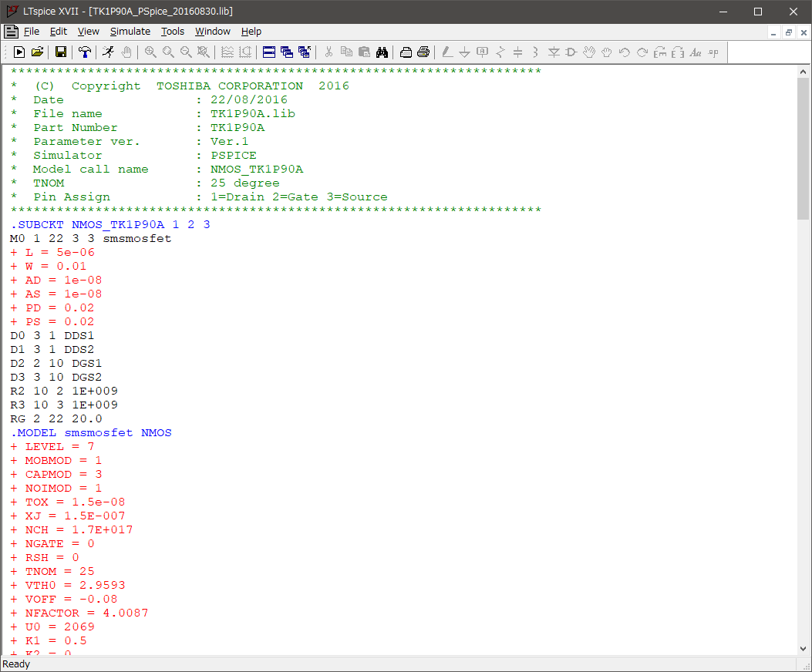This screenshot has width=812, height=672.
Task: Open the document icon beside File menu
Action: (x=11, y=32)
